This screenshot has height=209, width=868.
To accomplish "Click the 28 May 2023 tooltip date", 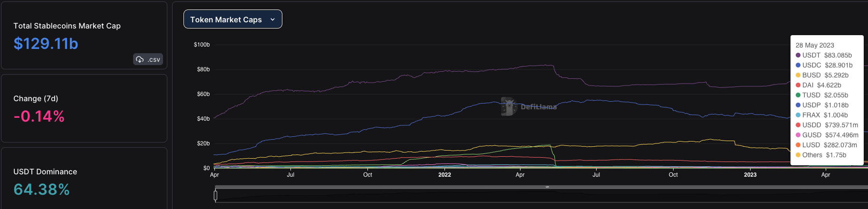I will click(x=815, y=45).
